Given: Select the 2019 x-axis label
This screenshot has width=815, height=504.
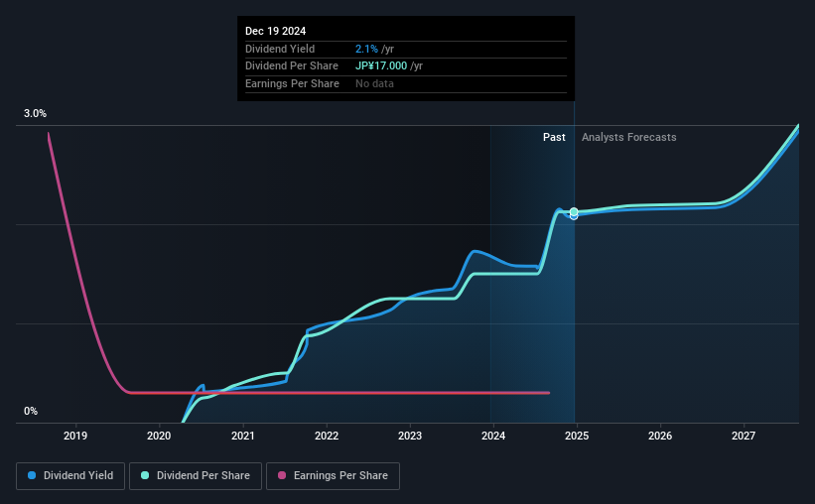Looking at the screenshot, I should tap(75, 436).
